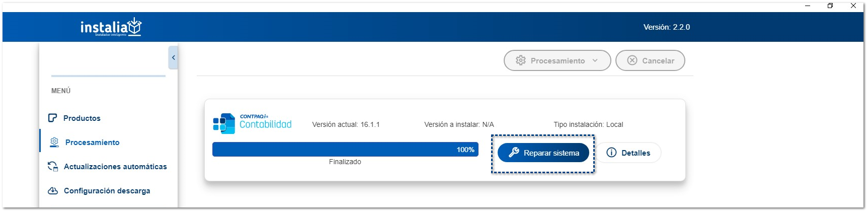Click the CONTPAQi Contabilidad product icon

[x=224, y=124]
